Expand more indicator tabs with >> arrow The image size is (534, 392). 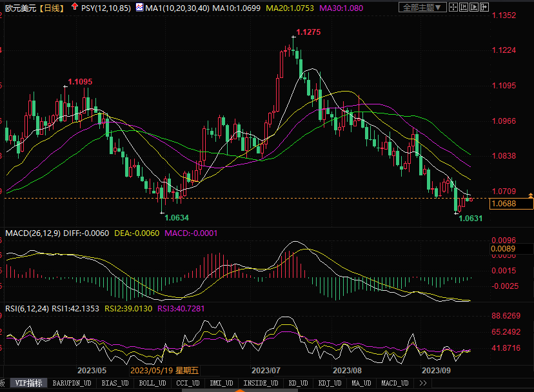point(423,383)
